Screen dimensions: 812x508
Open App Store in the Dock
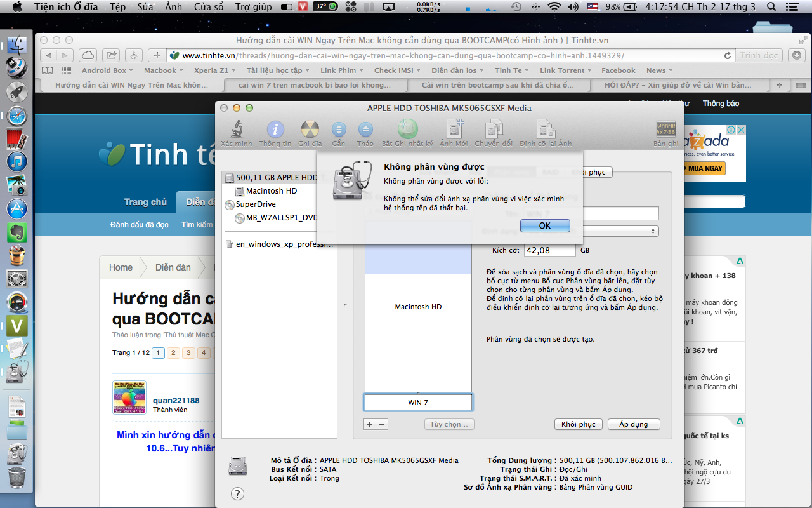[x=16, y=208]
